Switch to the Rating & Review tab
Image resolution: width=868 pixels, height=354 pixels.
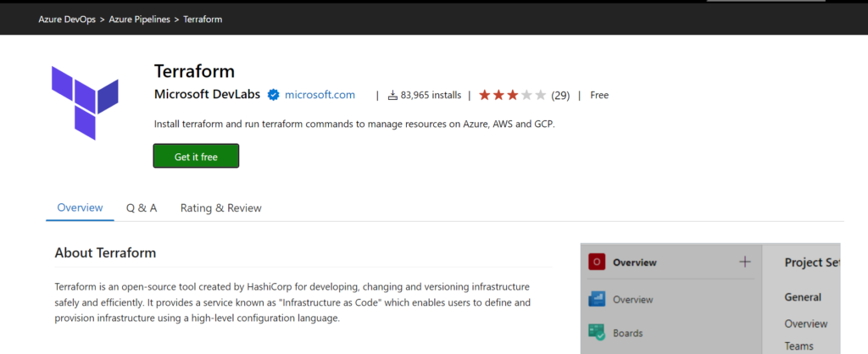(220, 207)
